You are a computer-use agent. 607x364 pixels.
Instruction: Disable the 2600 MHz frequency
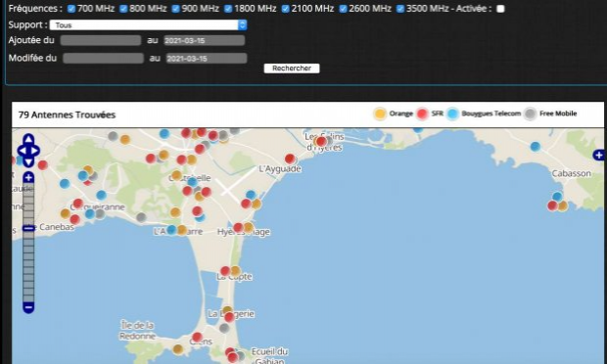point(343,9)
